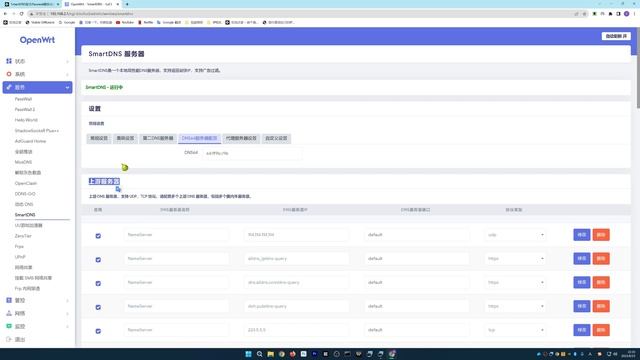Open the custom settings tab (自定义设置)
Image resolution: width=640 pixels, height=360 pixels.
(276, 138)
